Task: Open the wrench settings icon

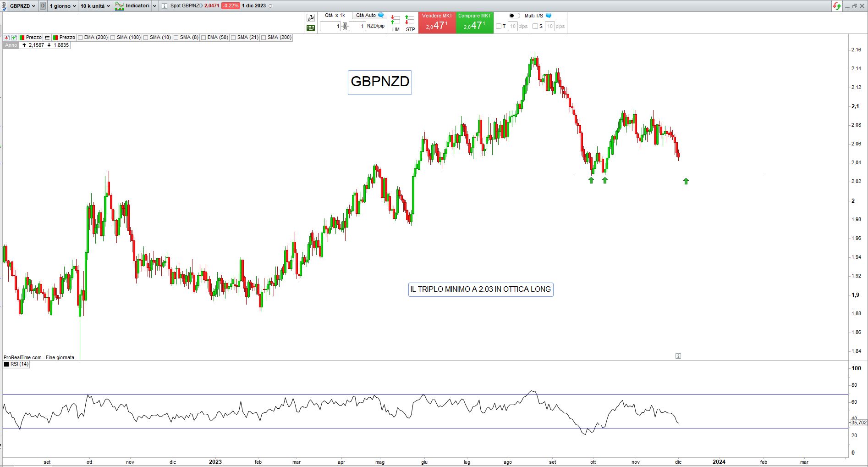Action: [x=310, y=18]
